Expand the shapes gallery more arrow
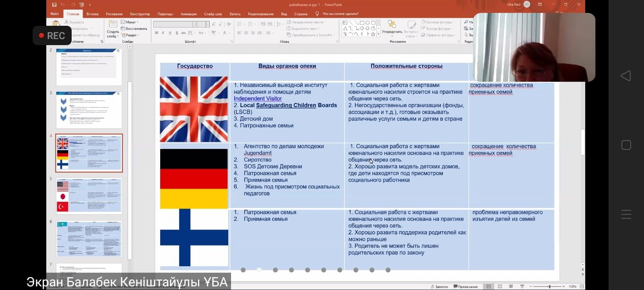 tap(378, 34)
